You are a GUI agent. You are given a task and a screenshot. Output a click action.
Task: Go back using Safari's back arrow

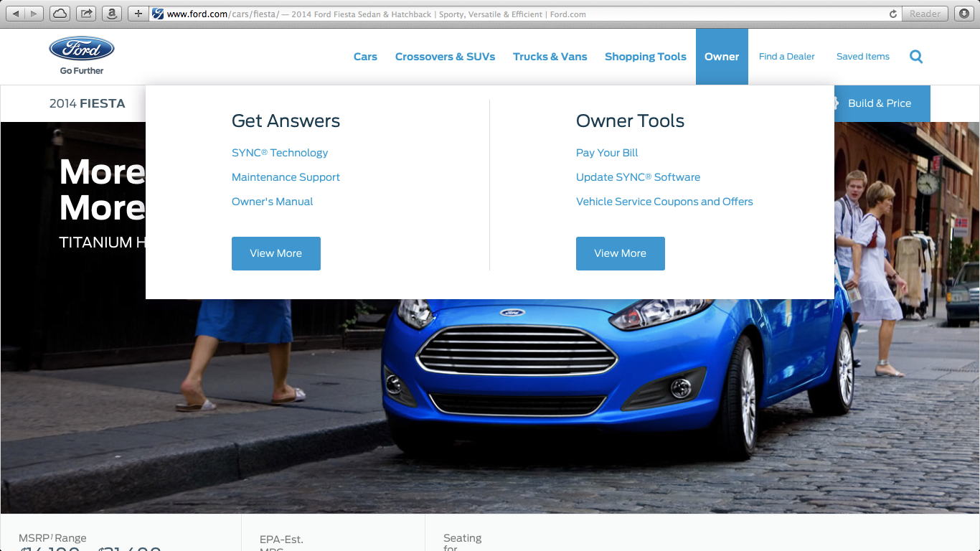coord(16,14)
